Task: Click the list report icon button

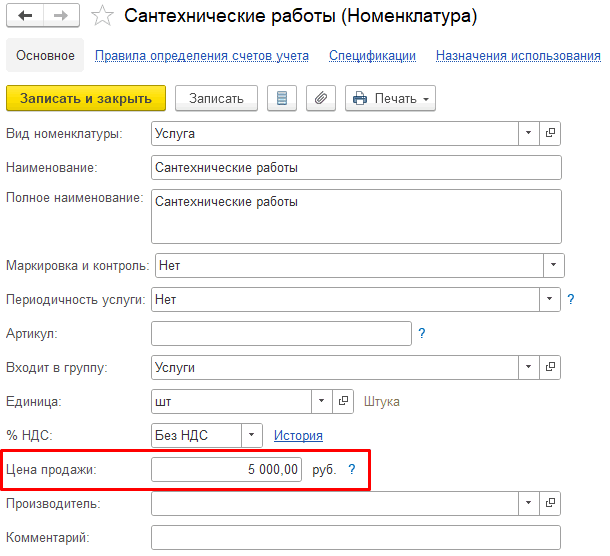Action: click(x=282, y=98)
